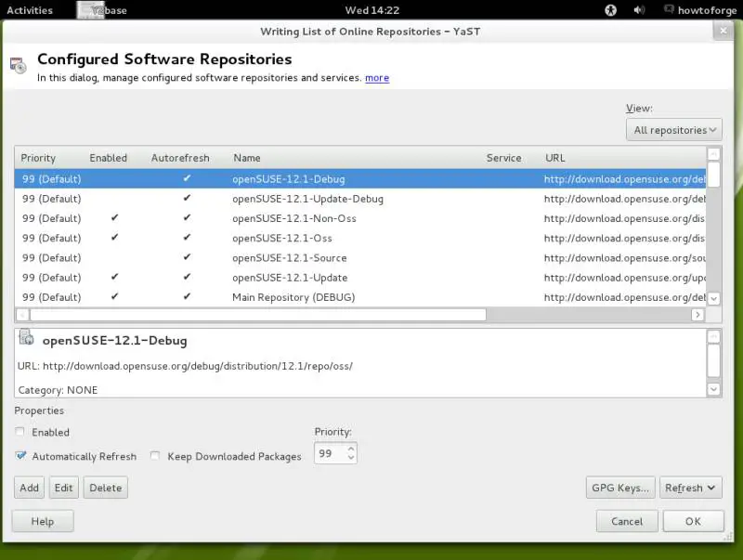The width and height of the screenshot is (743, 560).
Task: Increase Priority with the up arrow
Action: pos(351,449)
